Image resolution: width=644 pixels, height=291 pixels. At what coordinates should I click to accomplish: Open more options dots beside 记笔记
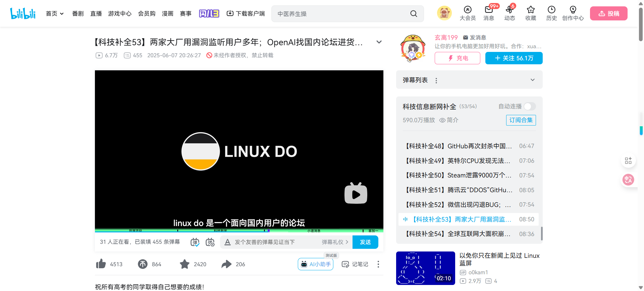378,264
